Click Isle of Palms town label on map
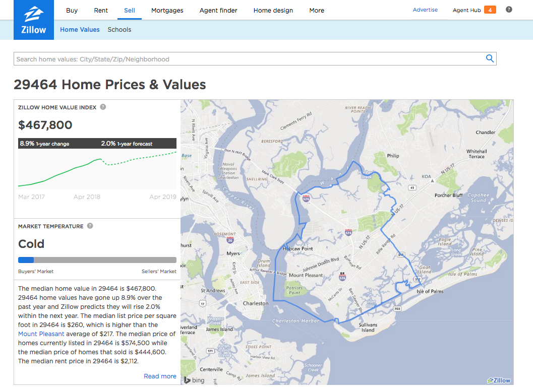 [430, 291]
